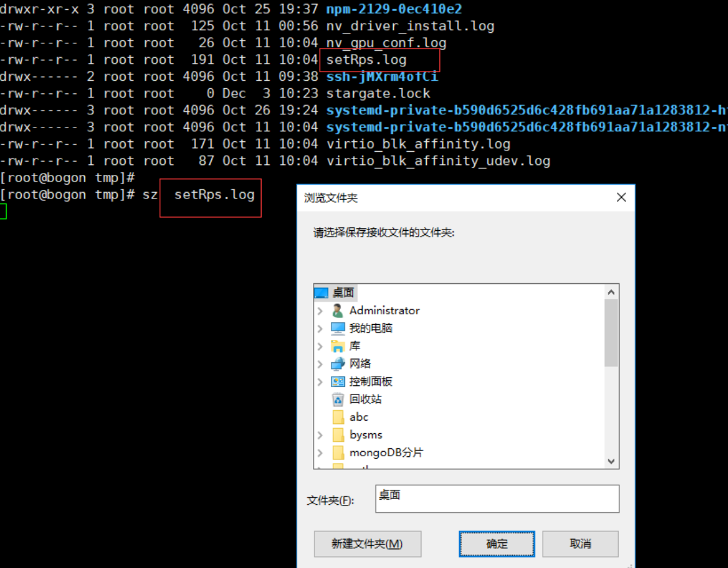Select 控制面板 in the folder tree

point(370,381)
